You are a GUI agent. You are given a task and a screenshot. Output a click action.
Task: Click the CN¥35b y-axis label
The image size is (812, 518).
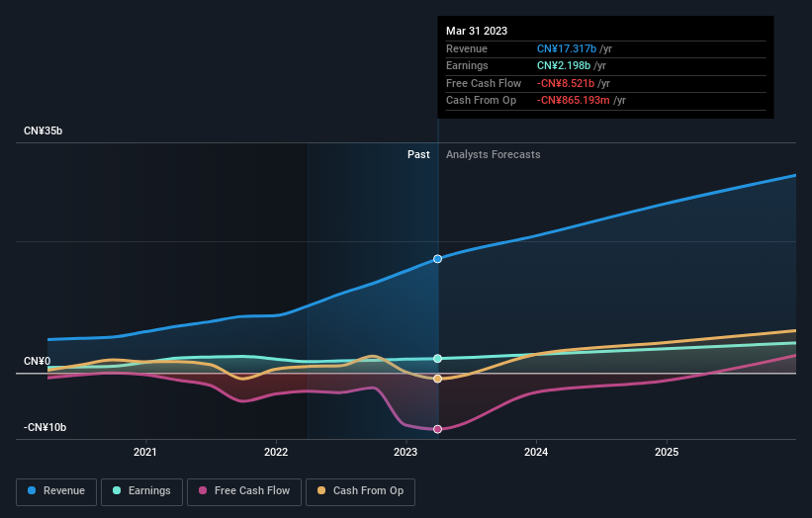pos(43,130)
